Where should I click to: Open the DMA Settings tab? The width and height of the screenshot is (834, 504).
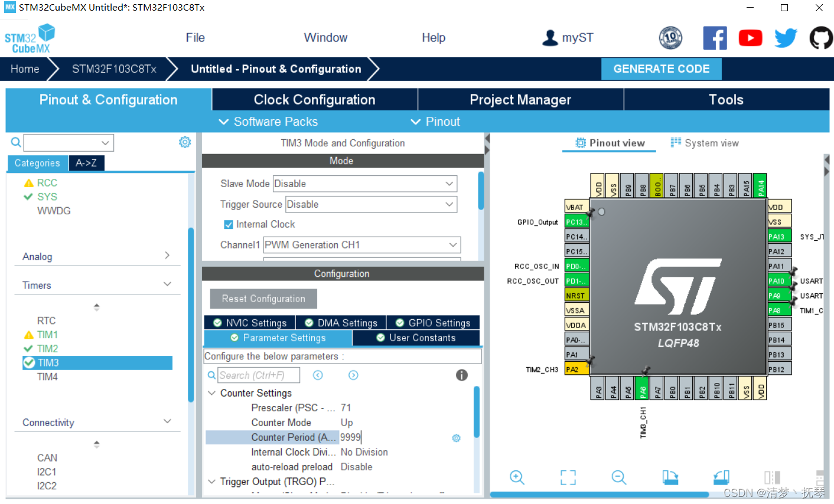tap(341, 323)
